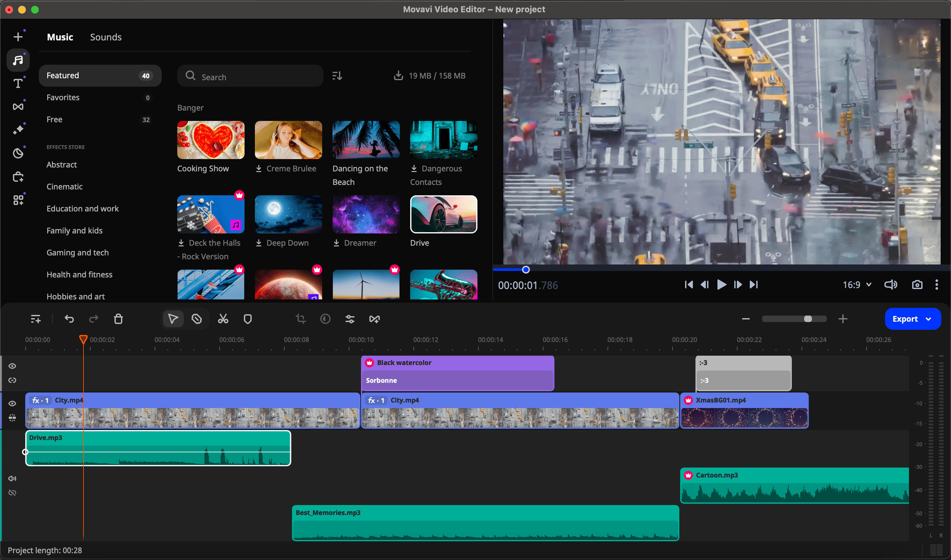Open the Gaming and tech category

click(x=77, y=253)
